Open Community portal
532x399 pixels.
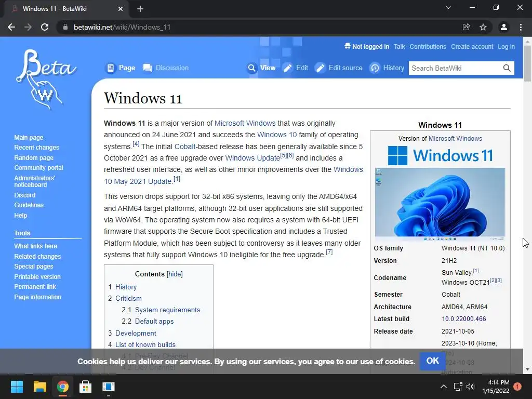[38, 168]
